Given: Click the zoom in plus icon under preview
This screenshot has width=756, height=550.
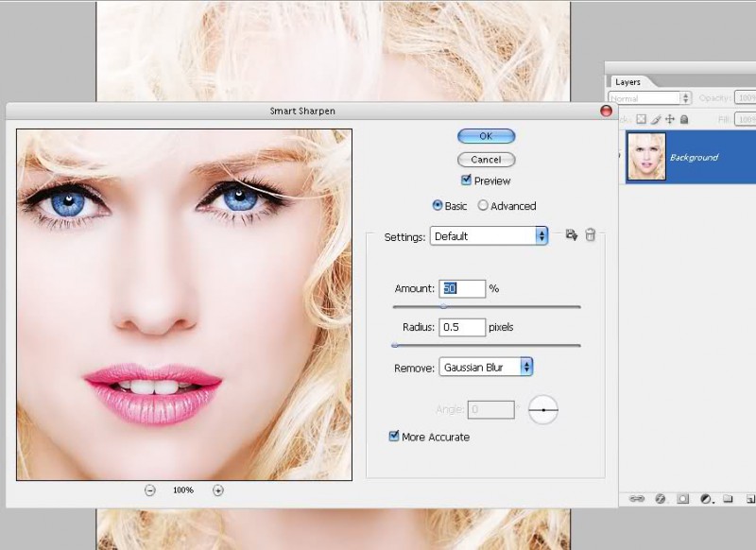Looking at the screenshot, I should (218, 490).
